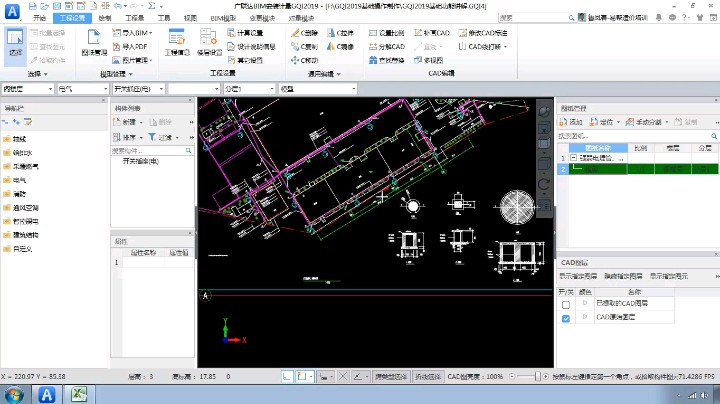The image size is (720, 404).
Task: Select the C删除 CAD delete tool
Action: click(304, 33)
